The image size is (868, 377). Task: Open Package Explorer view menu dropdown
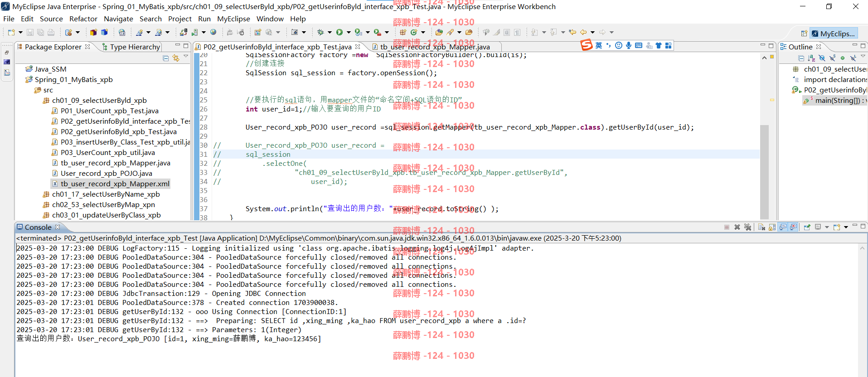tap(186, 56)
